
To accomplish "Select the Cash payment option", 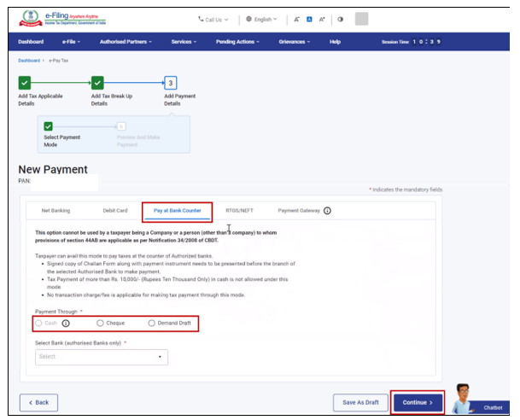I will pyautogui.click(x=39, y=324).
